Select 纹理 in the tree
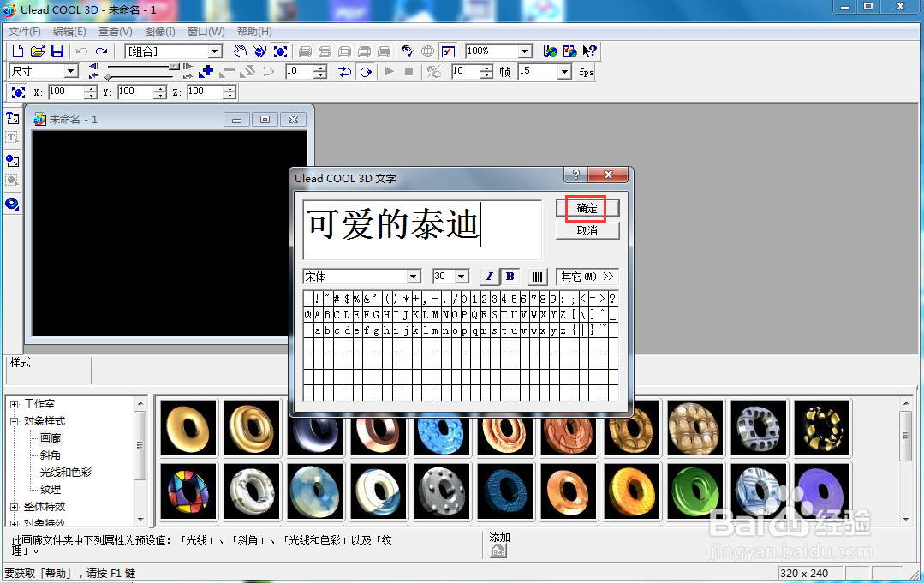Image resolution: width=924 pixels, height=583 pixels. (x=50, y=490)
